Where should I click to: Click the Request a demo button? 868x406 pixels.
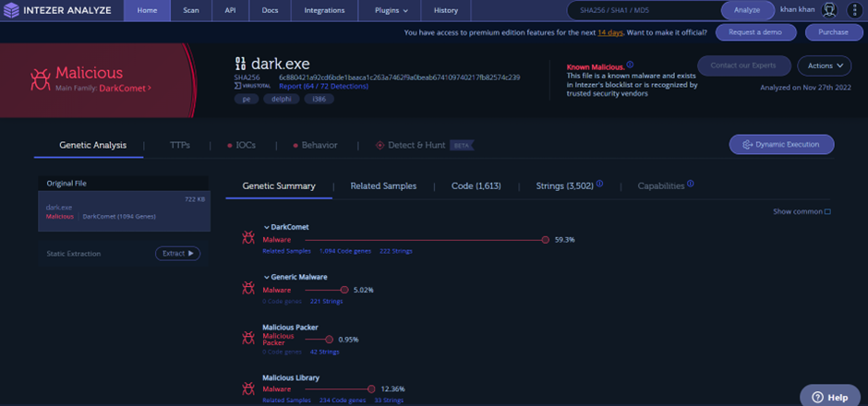point(755,32)
